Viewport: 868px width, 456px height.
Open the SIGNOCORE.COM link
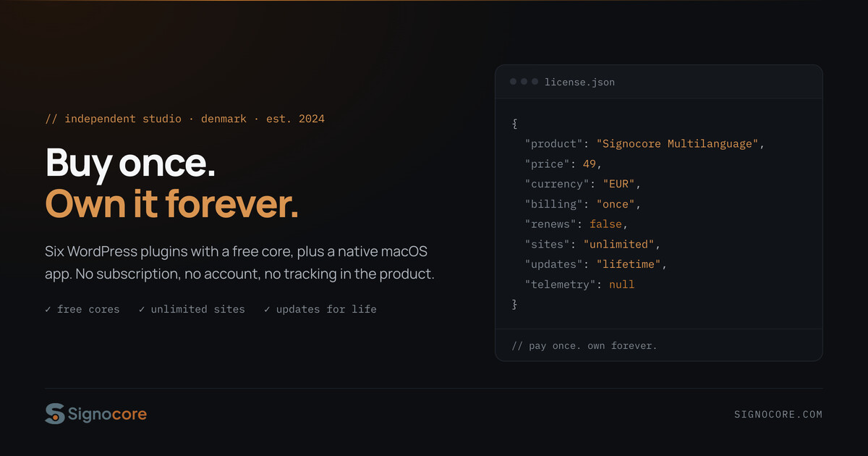(x=778, y=415)
